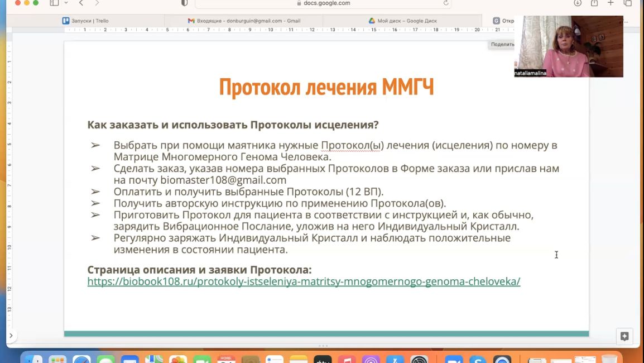The height and width of the screenshot is (363, 644).
Task: Go forward with the right arrow
Action: (x=97, y=3)
